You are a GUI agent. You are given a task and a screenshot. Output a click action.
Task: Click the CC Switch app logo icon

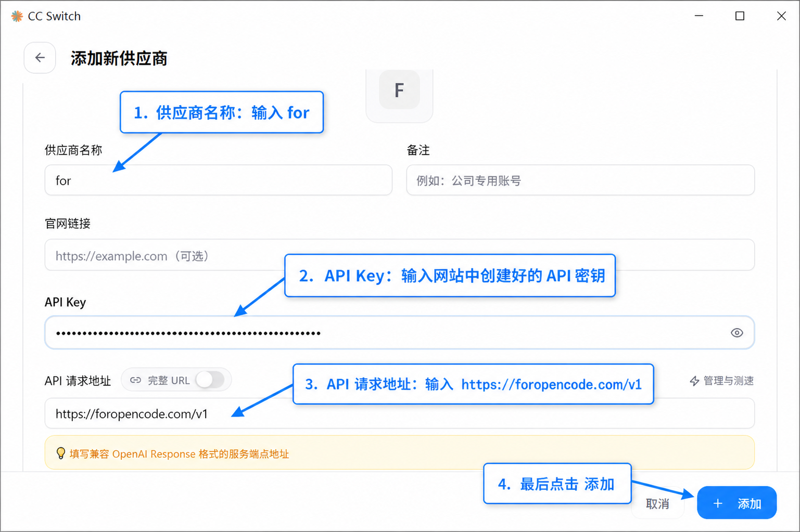point(17,16)
